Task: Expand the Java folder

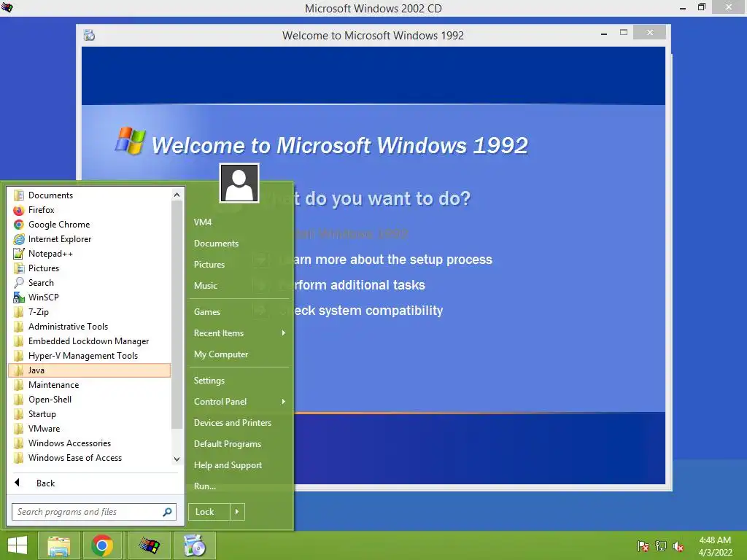Action: click(x=90, y=370)
